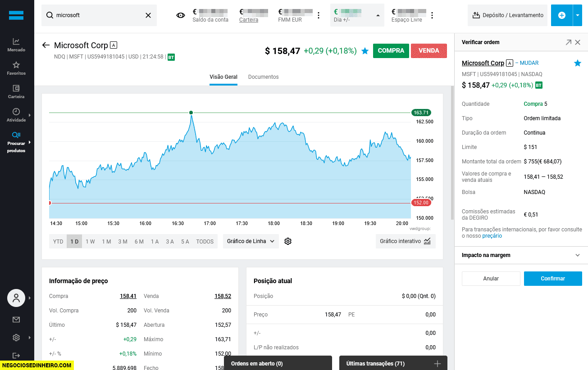The width and height of the screenshot is (588, 370).
Task: Click the Microsoft Corp link in order panel
Action: coord(483,63)
